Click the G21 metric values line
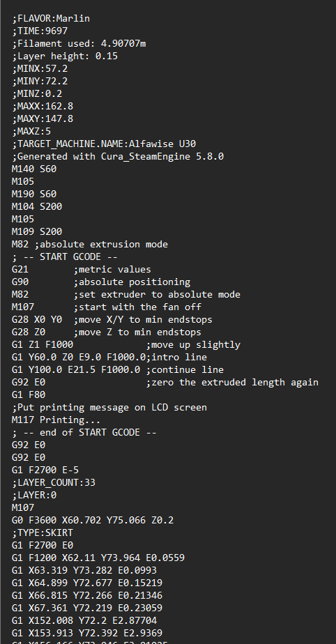The height and width of the screenshot is (644, 336). (82, 270)
